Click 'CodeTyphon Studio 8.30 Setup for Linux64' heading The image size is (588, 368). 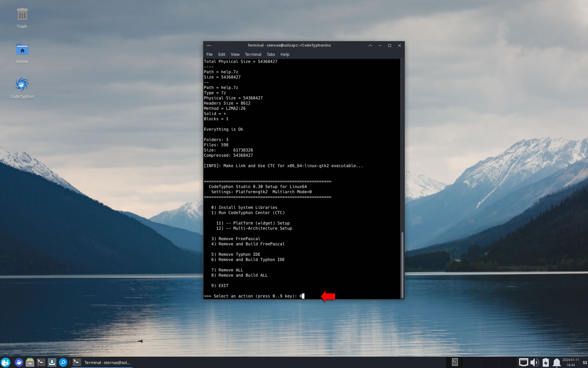pyautogui.click(x=258, y=186)
